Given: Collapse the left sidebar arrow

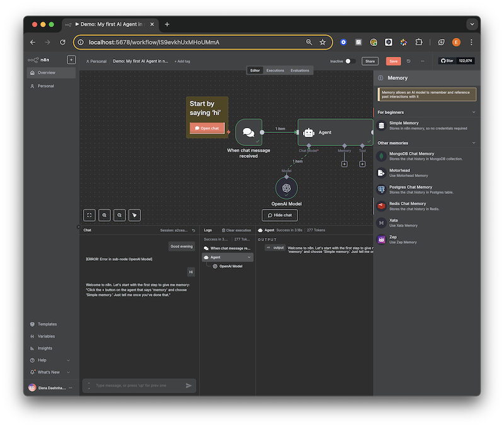Looking at the screenshot, I should point(79,227).
